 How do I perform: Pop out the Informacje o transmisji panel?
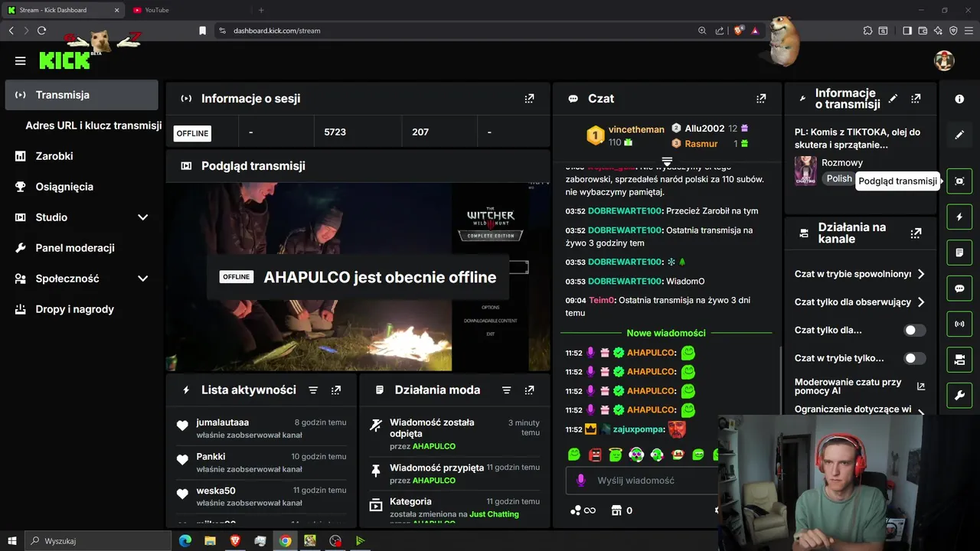[x=916, y=99]
